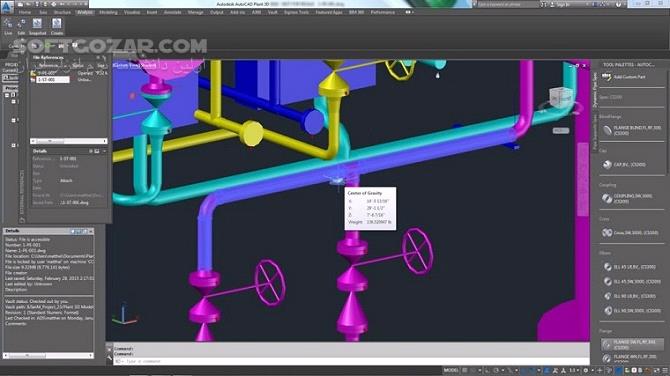Click the MODEL button on status bar
This screenshot has width=670, height=376.
click(451, 370)
